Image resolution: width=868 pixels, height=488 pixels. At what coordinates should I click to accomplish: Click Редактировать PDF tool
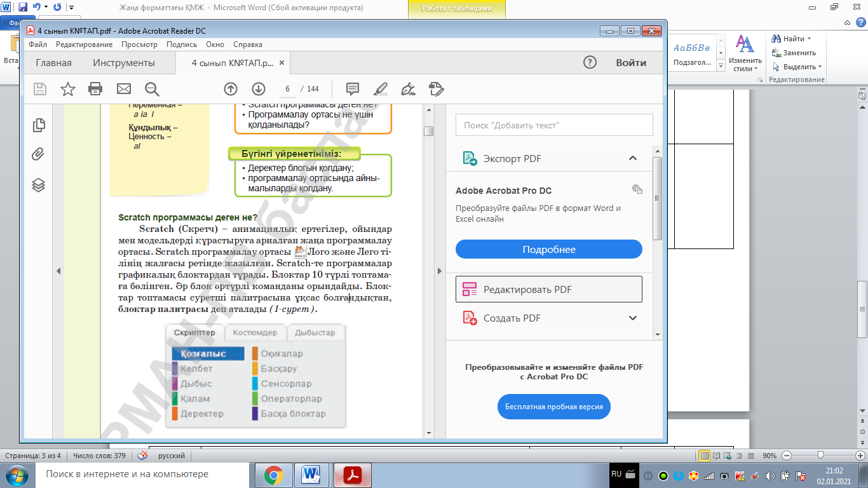[x=549, y=289]
